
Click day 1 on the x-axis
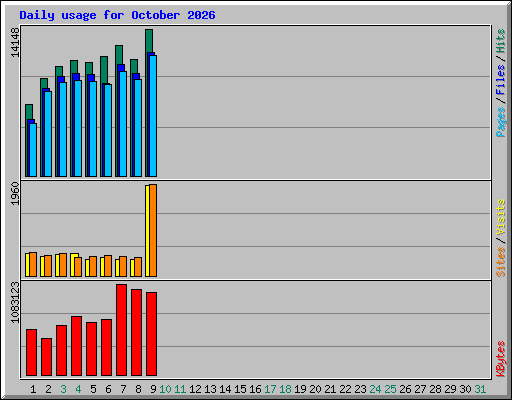click(33, 389)
